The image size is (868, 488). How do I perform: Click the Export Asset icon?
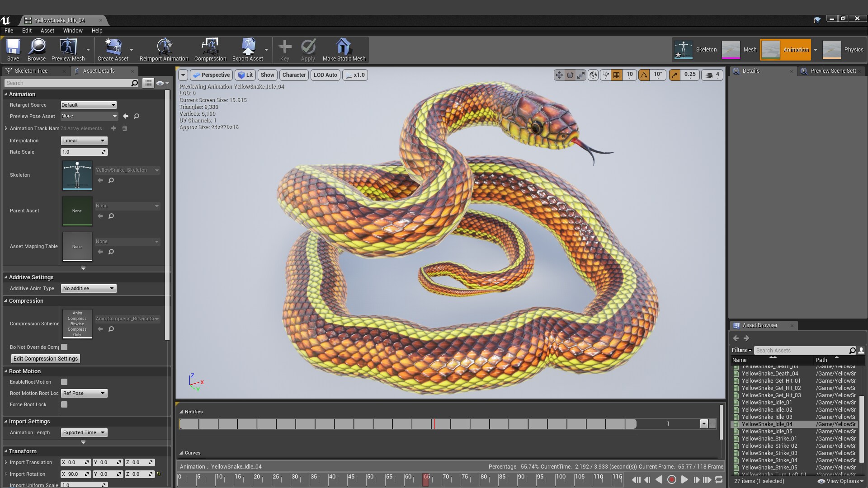tap(249, 50)
